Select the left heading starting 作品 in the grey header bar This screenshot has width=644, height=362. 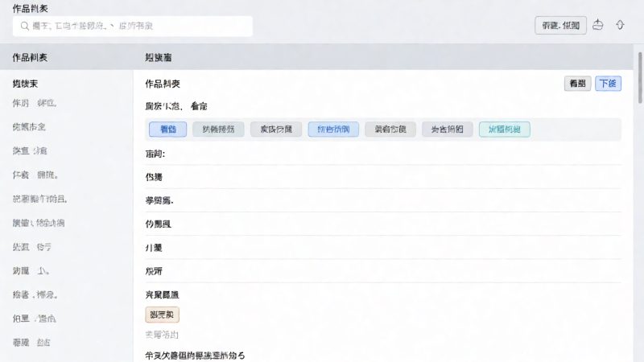pyautogui.click(x=30, y=57)
